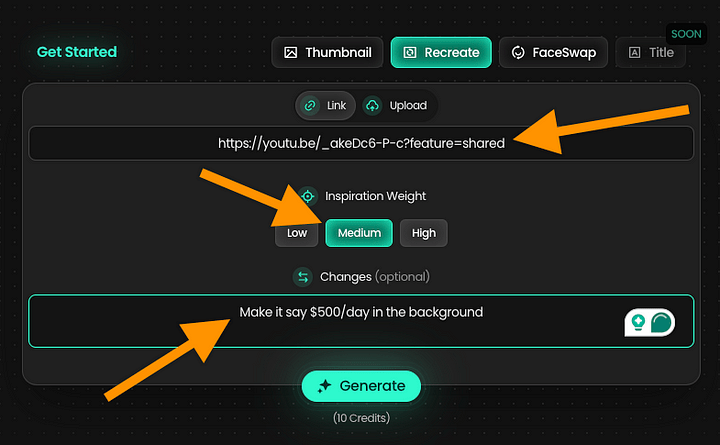The height and width of the screenshot is (445, 720).
Task: Switch source mode to Link
Action: pyautogui.click(x=325, y=105)
